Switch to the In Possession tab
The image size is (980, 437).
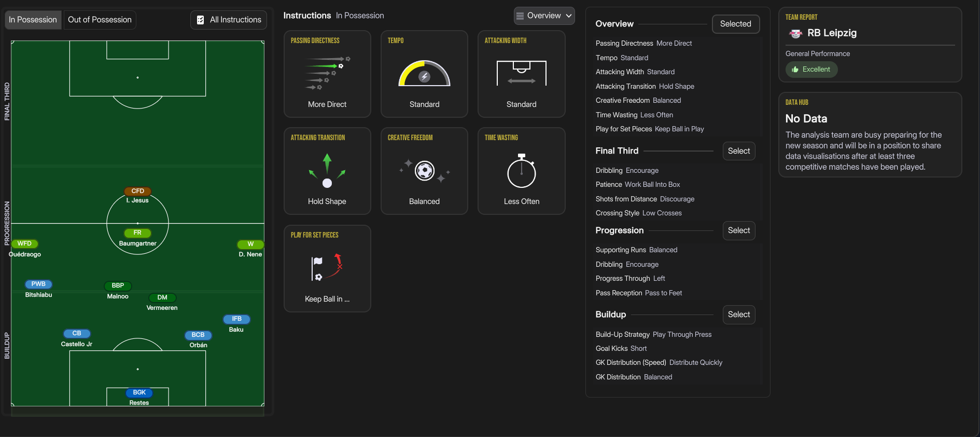(x=33, y=20)
